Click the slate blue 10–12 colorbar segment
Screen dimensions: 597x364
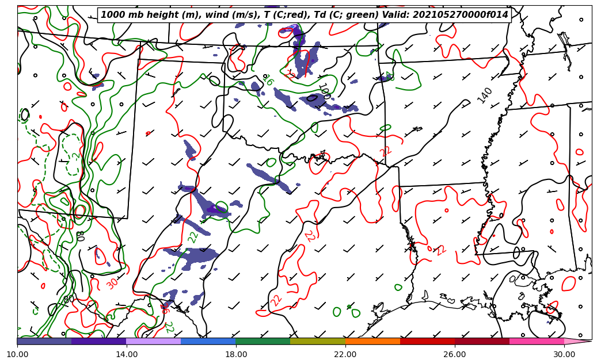click(44, 341)
